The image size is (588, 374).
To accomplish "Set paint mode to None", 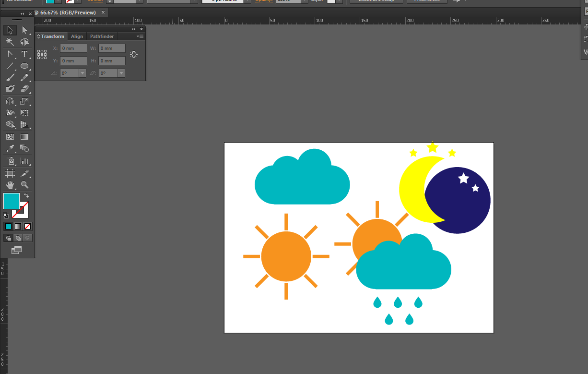I will (x=28, y=226).
